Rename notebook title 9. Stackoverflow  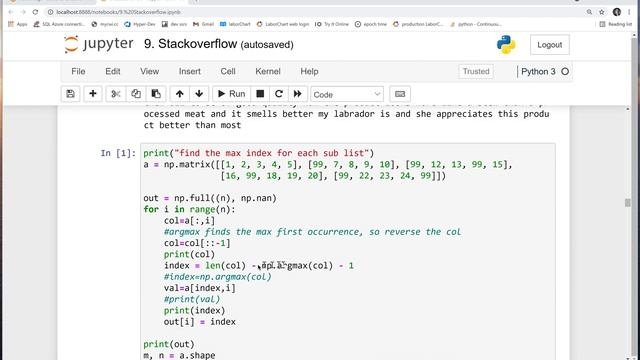[190, 44]
